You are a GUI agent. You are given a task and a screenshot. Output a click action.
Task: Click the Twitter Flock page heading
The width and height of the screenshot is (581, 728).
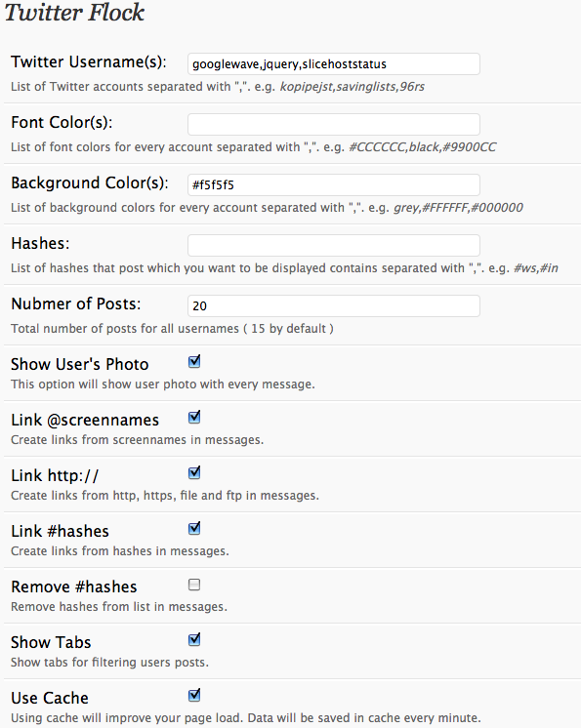(x=74, y=12)
